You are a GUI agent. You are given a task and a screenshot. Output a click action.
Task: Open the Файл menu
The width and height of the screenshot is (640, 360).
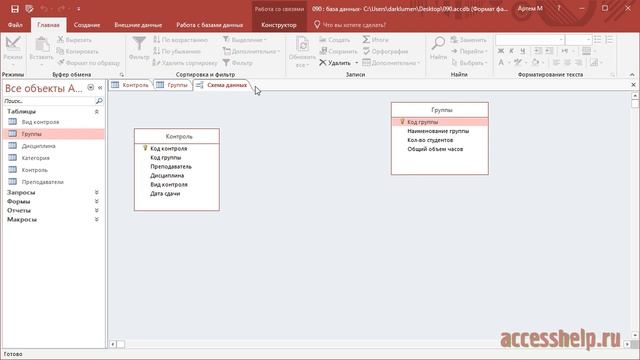pyautogui.click(x=15, y=25)
